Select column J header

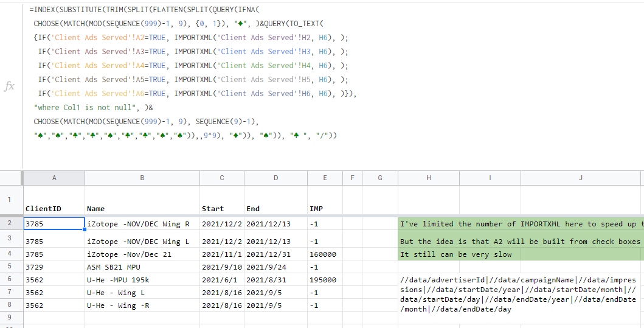(581, 178)
